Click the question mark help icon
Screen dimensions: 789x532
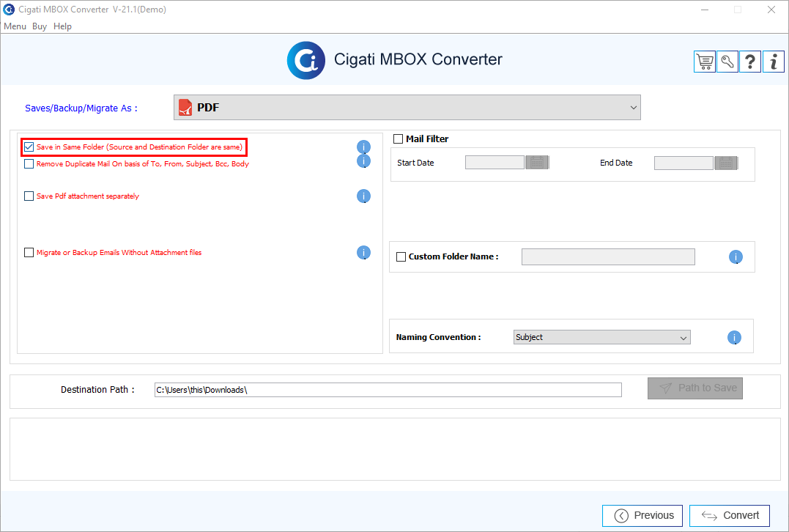tap(749, 62)
